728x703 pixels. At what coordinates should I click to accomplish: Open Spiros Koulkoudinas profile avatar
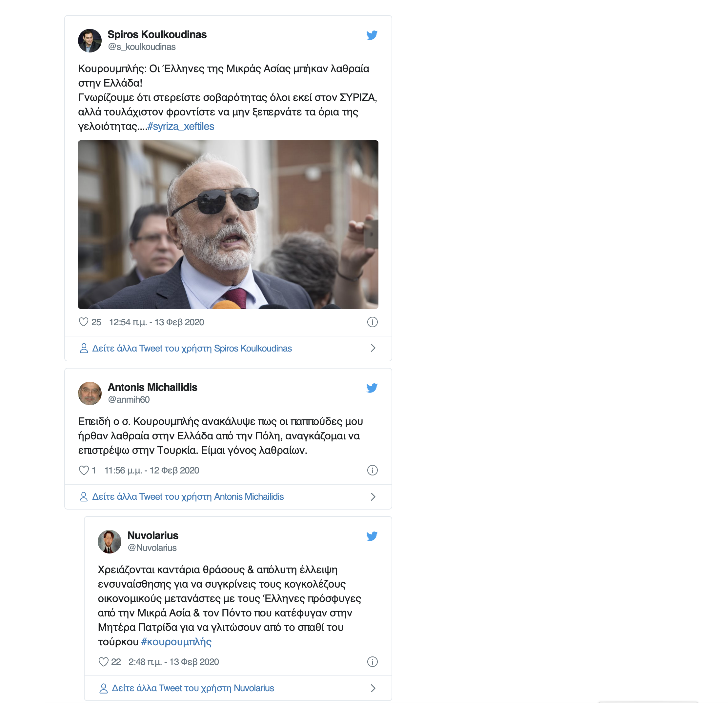pos(90,40)
